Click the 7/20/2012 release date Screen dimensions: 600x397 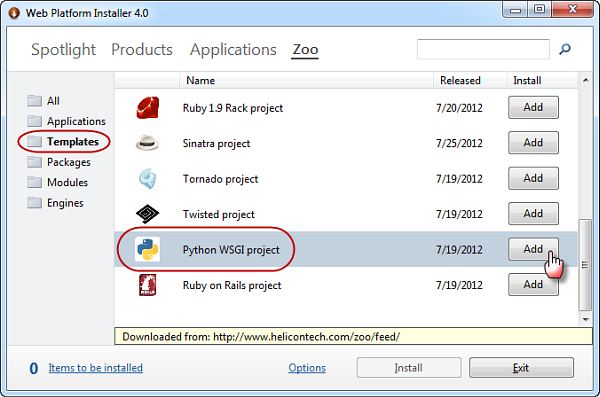(459, 108)
